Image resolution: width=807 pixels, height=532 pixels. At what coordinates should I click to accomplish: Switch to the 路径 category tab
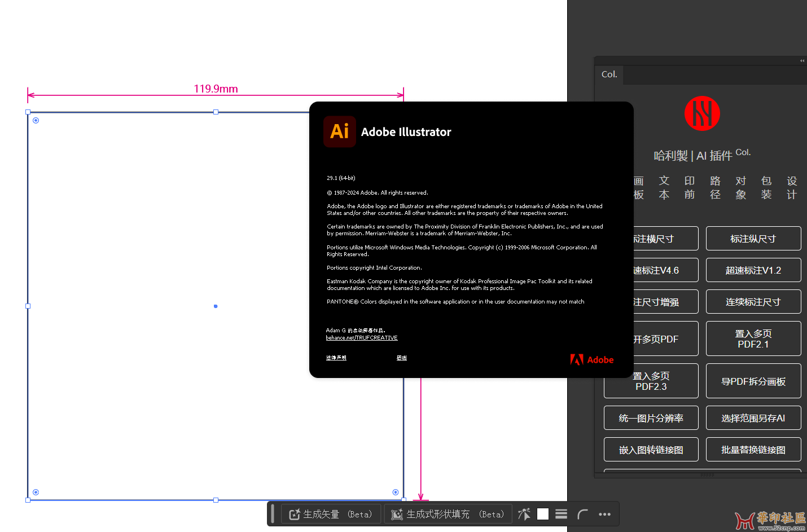(715, 187)
